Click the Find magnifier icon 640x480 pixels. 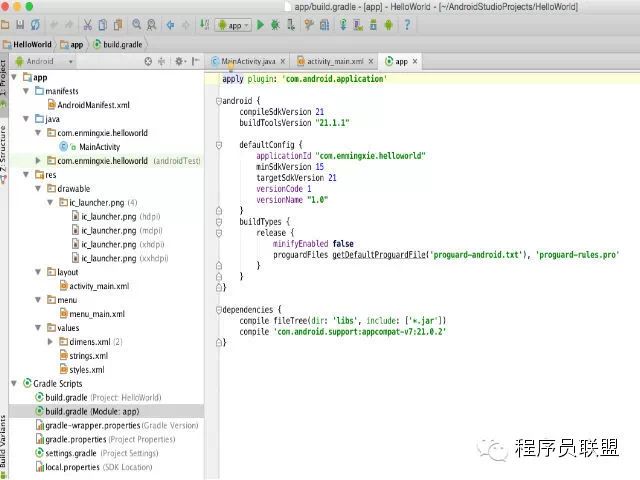(136, 24)
